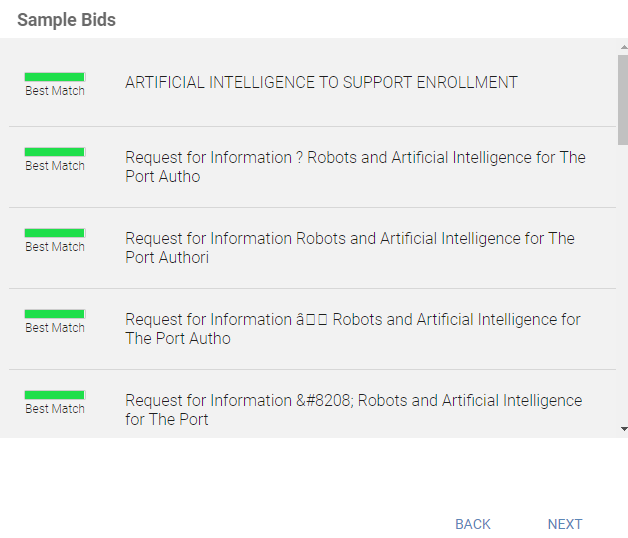Click green match bar beside '? Robots' bid

(x=55, y=152)
